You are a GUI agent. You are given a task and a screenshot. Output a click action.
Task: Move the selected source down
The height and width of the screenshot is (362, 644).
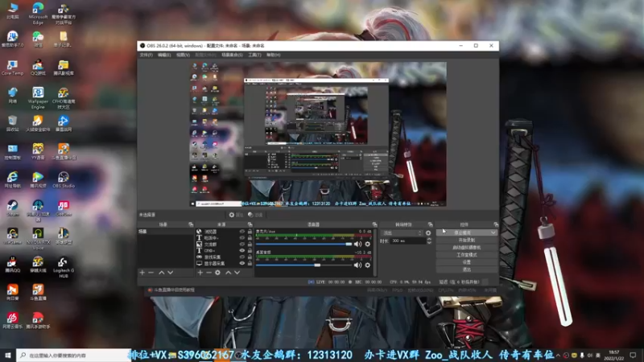pos(237,273)
